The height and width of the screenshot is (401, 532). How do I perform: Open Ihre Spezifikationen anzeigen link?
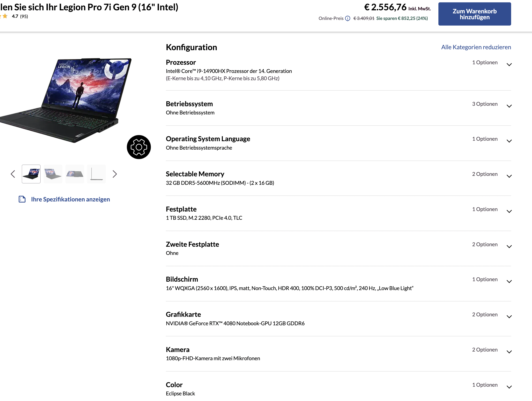coord(70,199)
